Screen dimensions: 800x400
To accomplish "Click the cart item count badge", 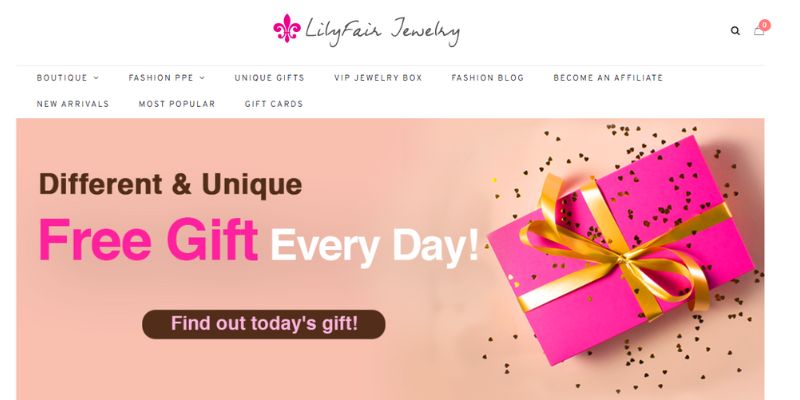I will pos(764,25).
